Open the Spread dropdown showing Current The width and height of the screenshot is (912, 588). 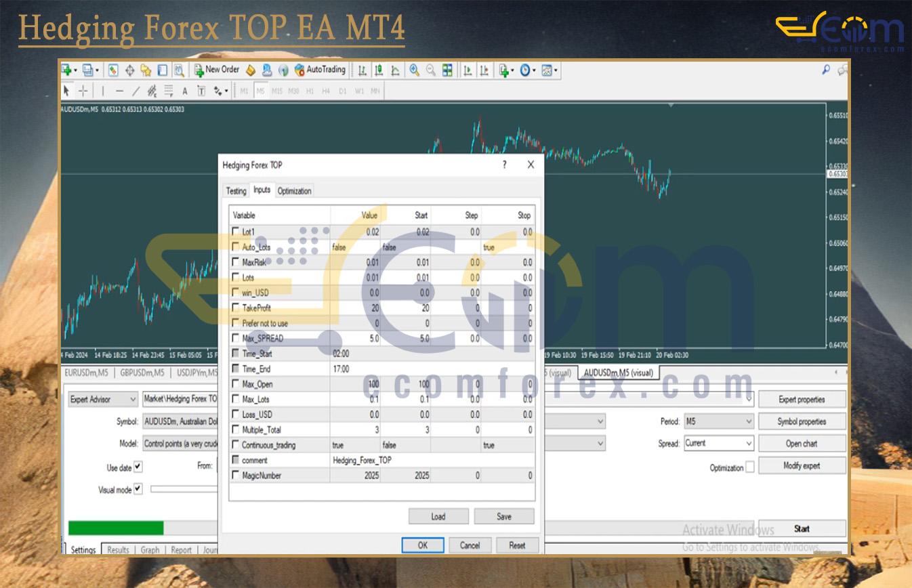718,444
